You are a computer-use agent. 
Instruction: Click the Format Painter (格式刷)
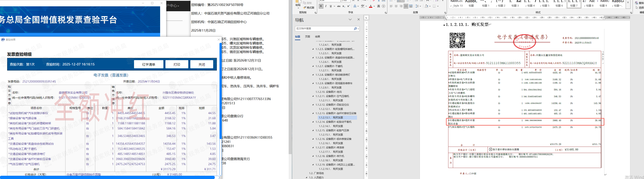(309, 8)
